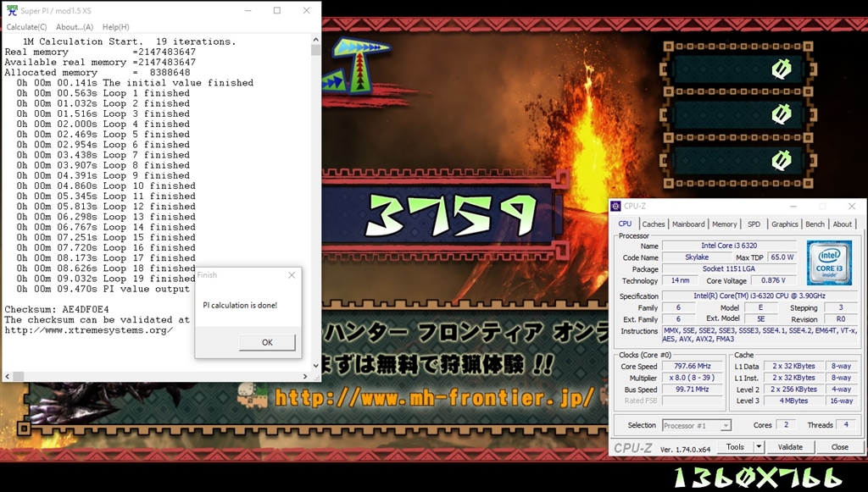Open the About...(A) menu in Super PI
The height and width of the screenshot is (492, 868).
75,27
